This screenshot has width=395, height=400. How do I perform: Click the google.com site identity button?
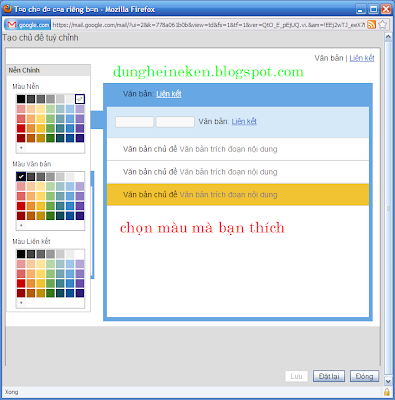pos(28,25)
